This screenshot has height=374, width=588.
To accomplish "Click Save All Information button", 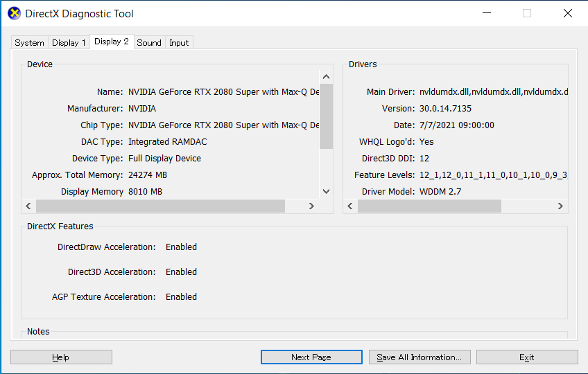I will click(420, 357).
